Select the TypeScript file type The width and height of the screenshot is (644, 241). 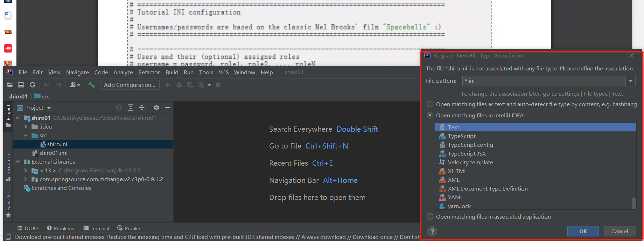coord(535,136)
